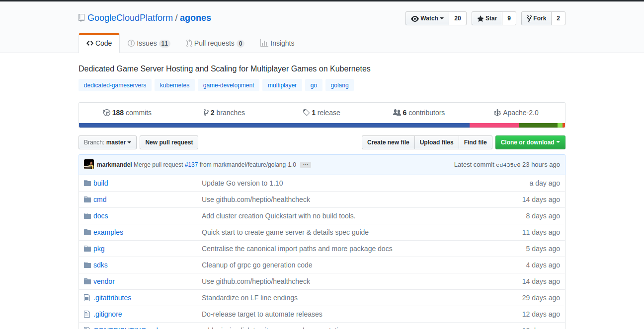Viewport: 644px width, 329px height.
Task: Open the Pull requests tab
Action: point(215,43)
